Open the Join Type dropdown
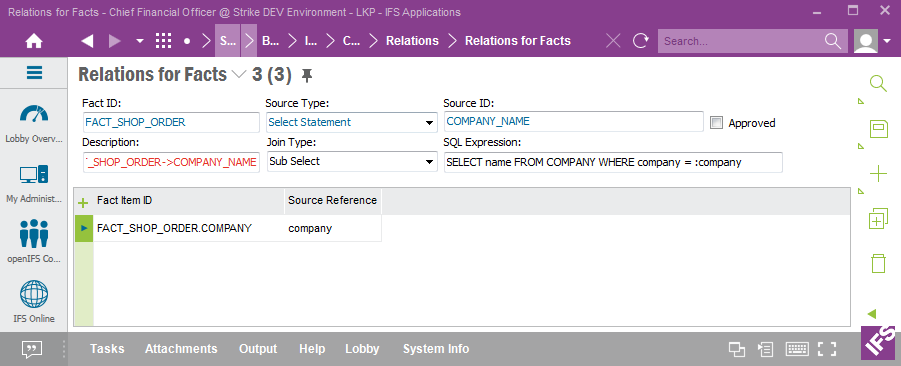The width and height of the screenshot is (901, 366). pos(350,162)
